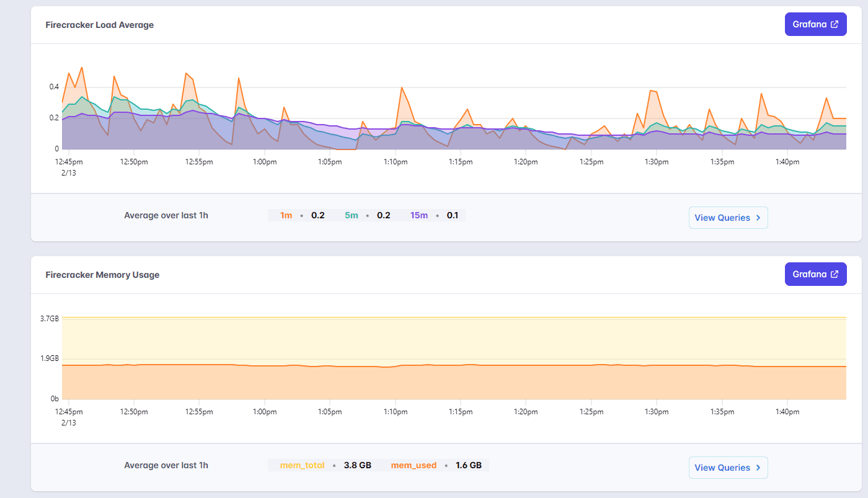This screenshot has width=868, height=498.
Task: Click the Grafana button text for Firecracker Load Average
Action: [x=810, y=24]
